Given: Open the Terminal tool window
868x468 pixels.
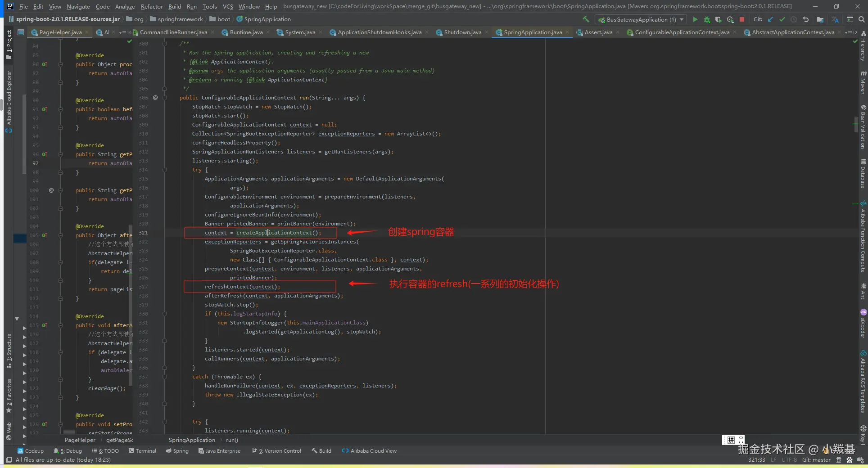Looking at the screenshot, I should point(142,451).
